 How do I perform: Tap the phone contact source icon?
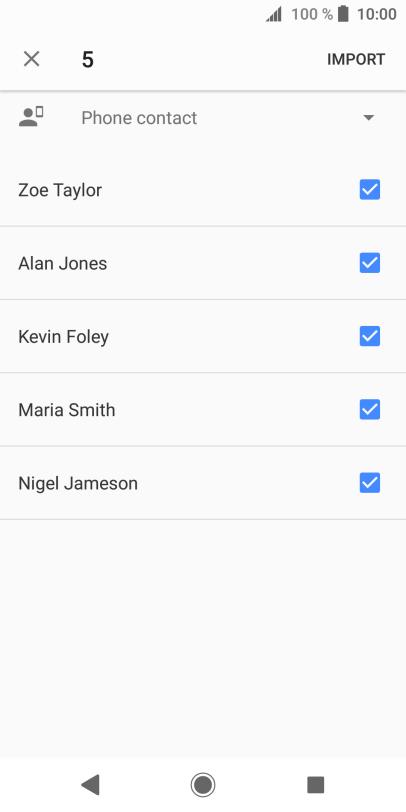[31, 118]
